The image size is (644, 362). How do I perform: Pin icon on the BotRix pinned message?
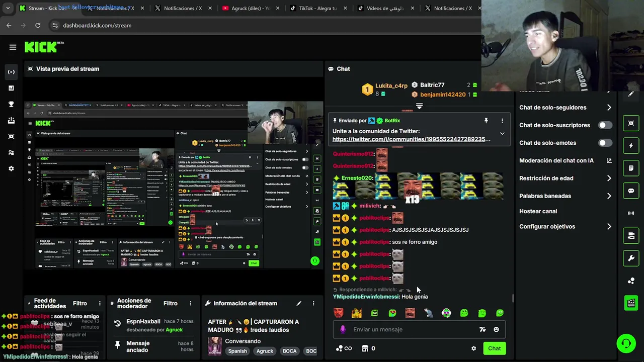(486, 121)
